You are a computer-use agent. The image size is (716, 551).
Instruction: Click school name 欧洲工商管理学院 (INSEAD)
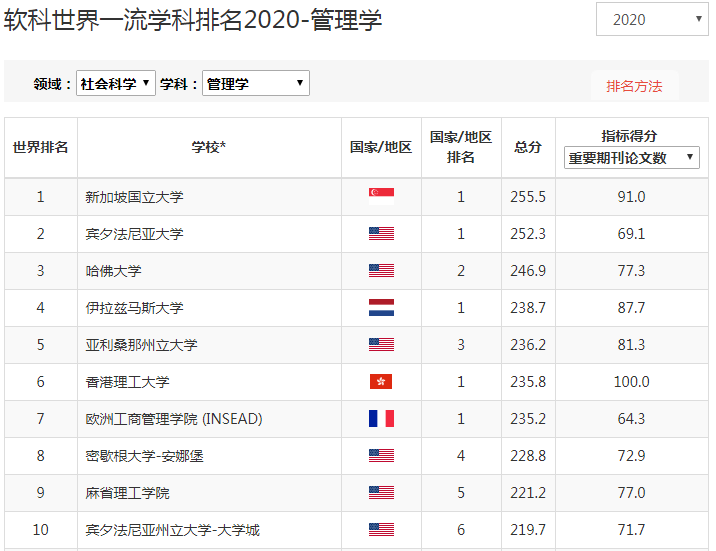point(174,419)
